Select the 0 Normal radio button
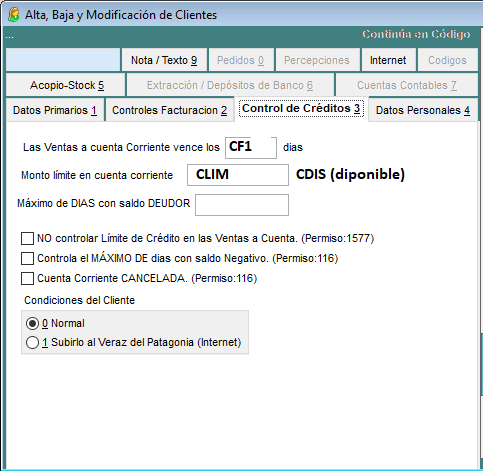The image size is (483, 471). click(32, 323)
